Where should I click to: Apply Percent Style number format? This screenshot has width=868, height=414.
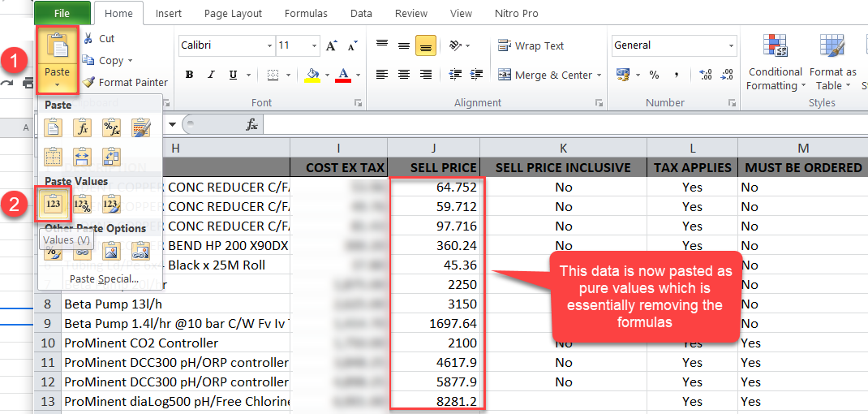click(654, 75)
